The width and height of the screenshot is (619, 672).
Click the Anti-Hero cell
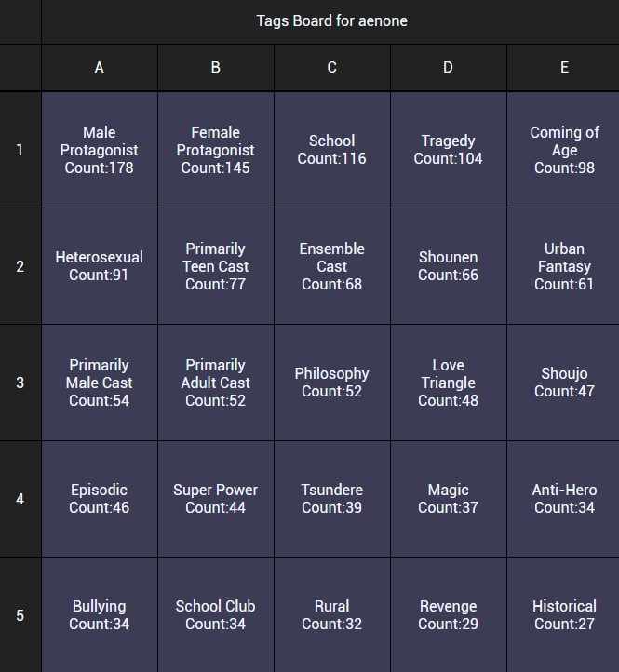tap(563, 499)
